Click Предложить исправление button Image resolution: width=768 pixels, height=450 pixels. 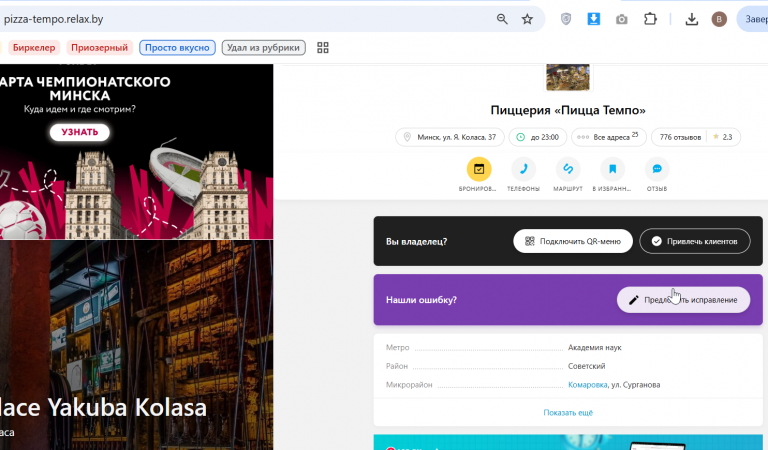click(683, 300)
